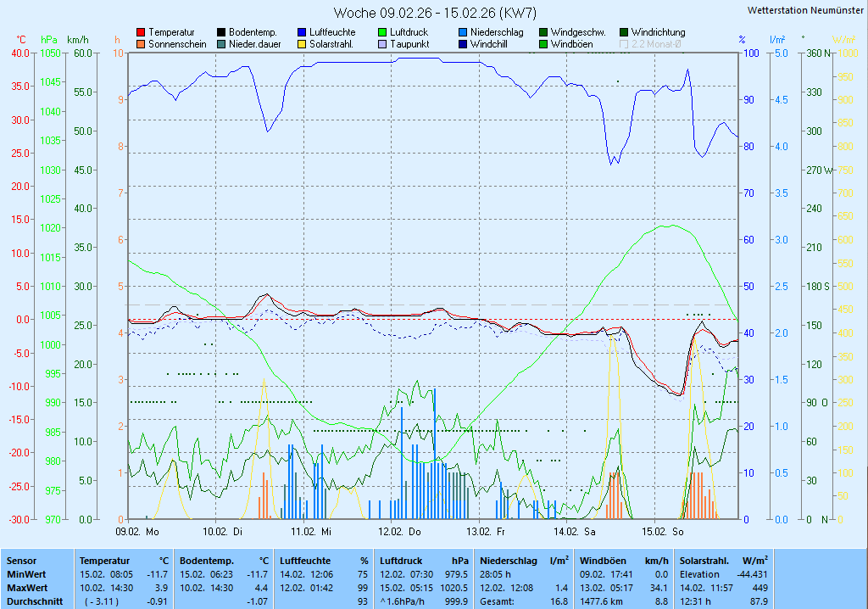The width and height of the screenshot is (868, 609).
Task: Toggle the Taupunkt series legend box
Action: pyautogui.click(x=382, y=44)
